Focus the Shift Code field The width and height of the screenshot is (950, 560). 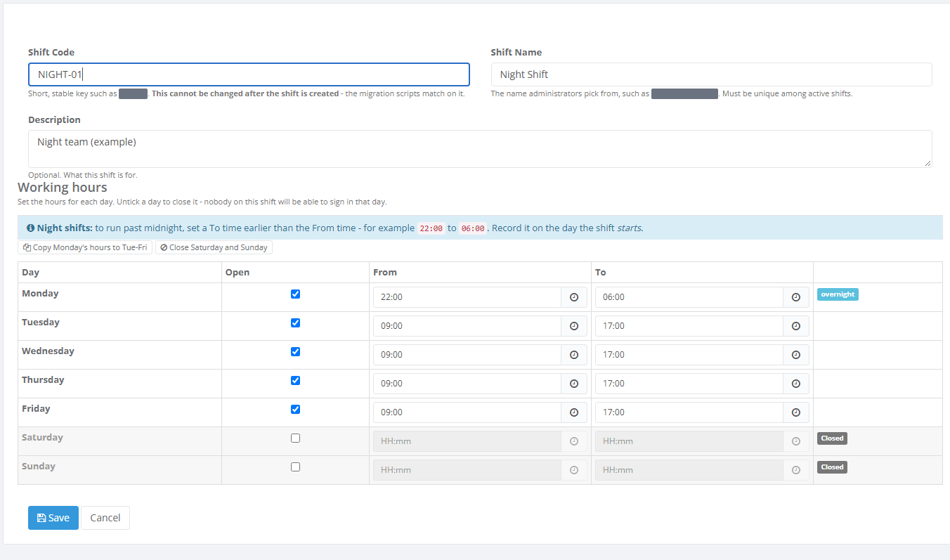coord(249,74)
